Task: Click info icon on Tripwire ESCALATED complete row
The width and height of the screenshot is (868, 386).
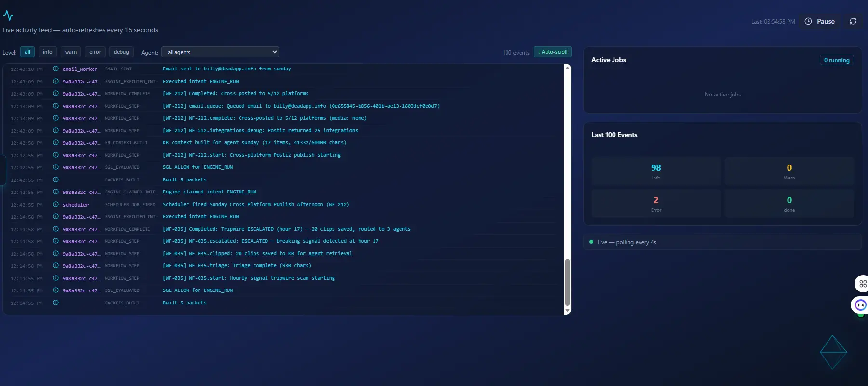Action: click(x=56, y=229)
